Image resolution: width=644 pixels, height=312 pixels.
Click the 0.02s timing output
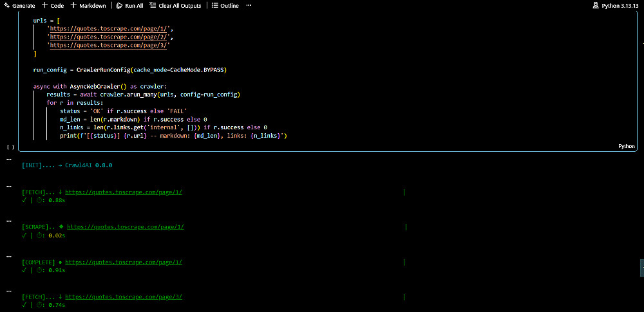[57, 235]
